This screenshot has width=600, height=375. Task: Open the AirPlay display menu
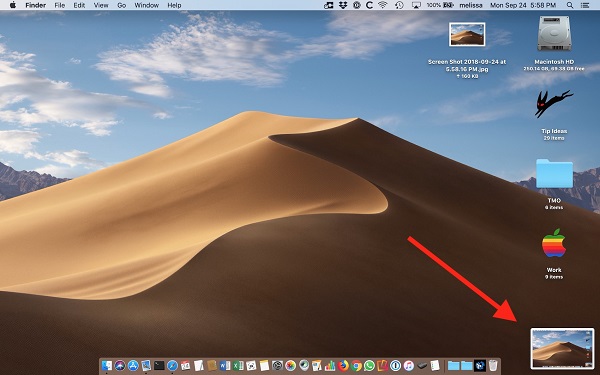coord(416,5)
